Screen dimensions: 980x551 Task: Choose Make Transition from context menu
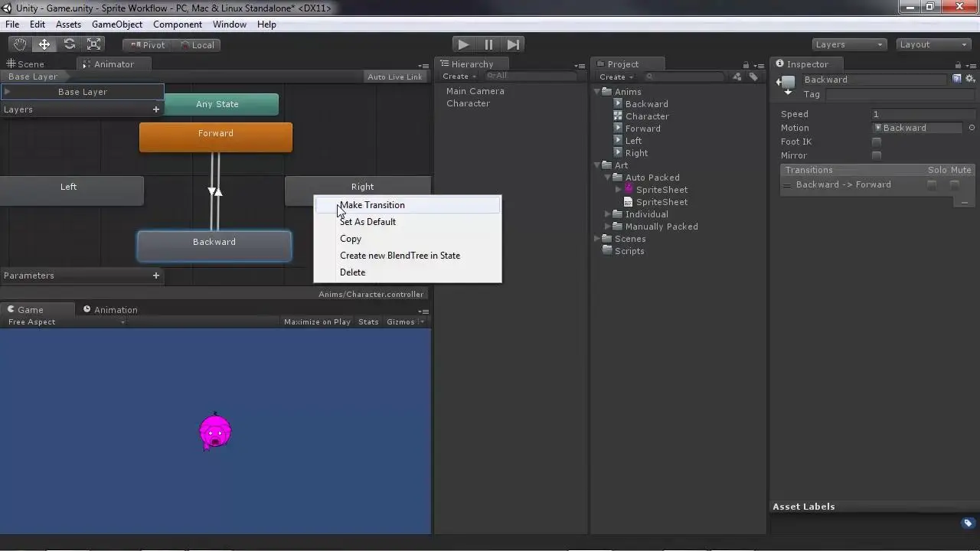[373, 205]
